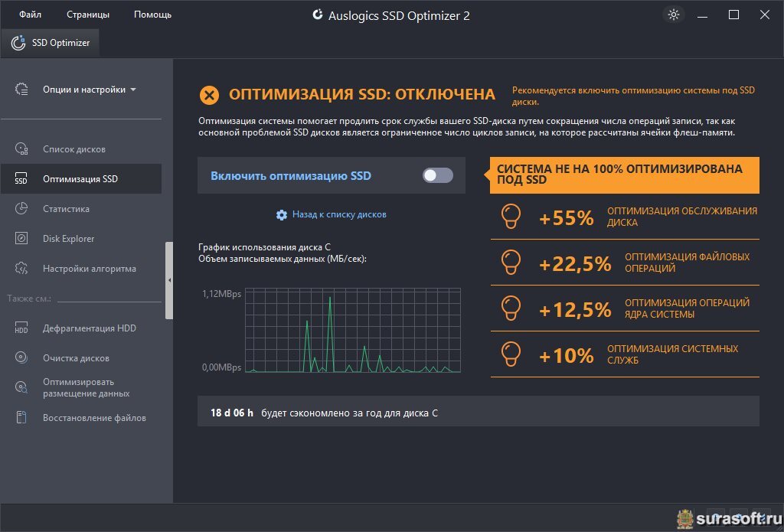Click the optimize data placement icon
Image resolution: width=784 pixels, height=532 pixels.
tap(21, 387)
